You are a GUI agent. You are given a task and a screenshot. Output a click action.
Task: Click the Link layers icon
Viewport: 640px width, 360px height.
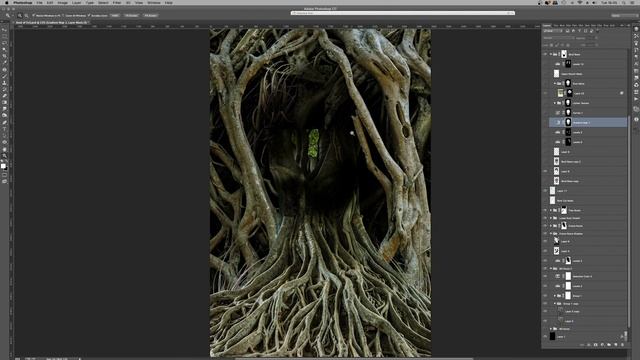coord(582,345)
